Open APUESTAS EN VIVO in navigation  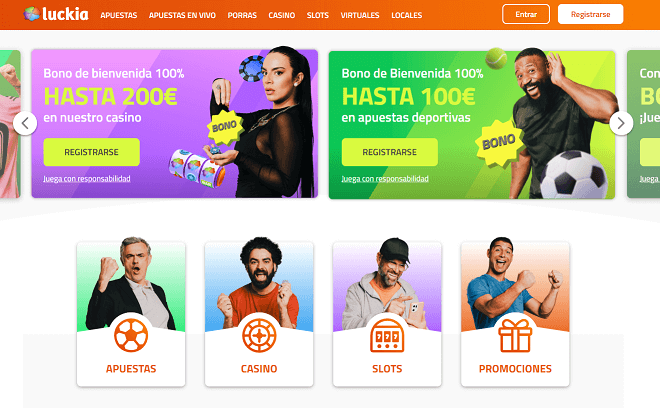coord(182,15)
